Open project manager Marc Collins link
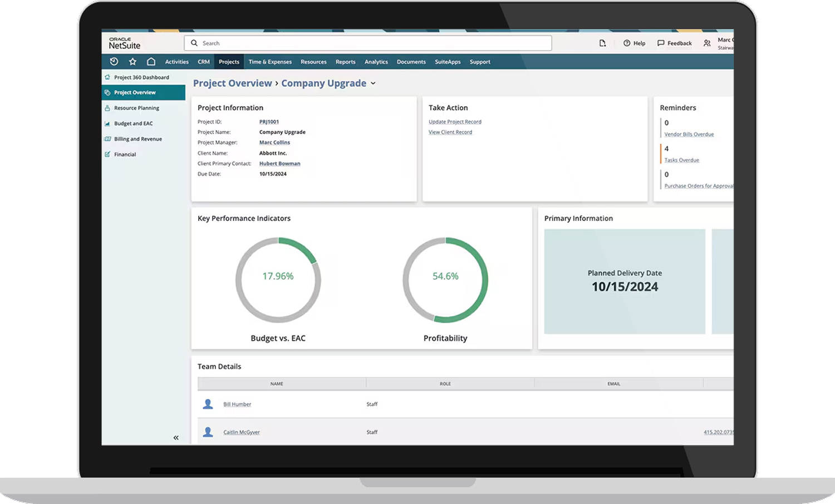This screenshot has width=835, height=504. [274, 142]
